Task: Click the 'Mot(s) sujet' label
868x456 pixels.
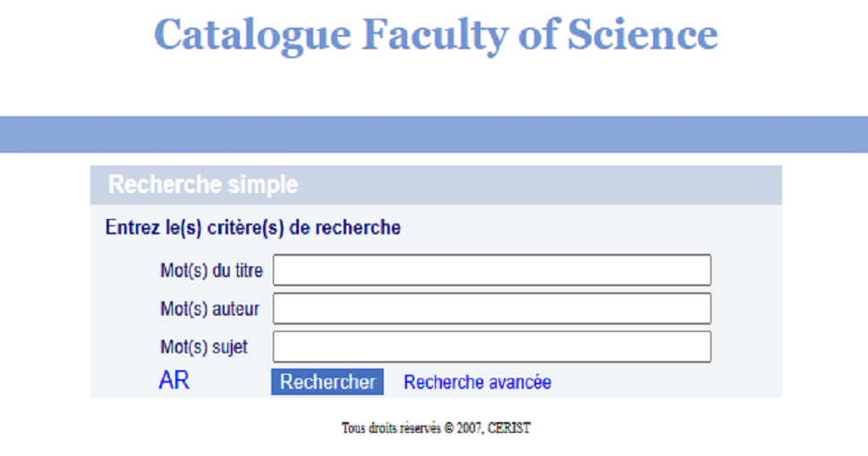Action: click(204, 347)
